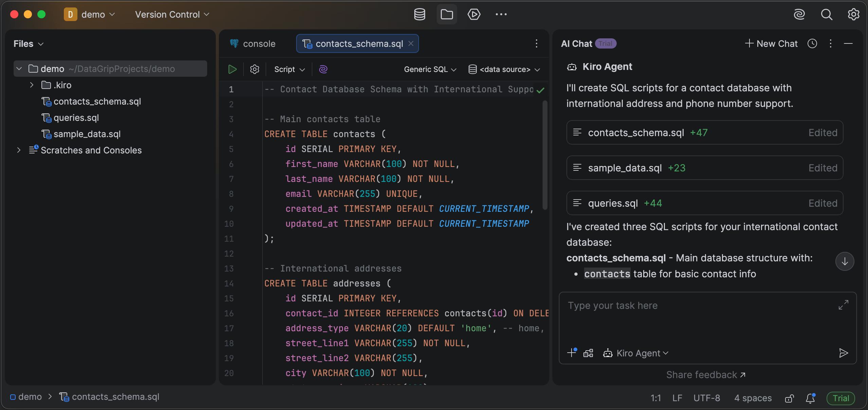This screenshot has width=868, height=410.
Task: Click the purple Kiro swirl icon in editor toolbar
Action: click(323, 69)
